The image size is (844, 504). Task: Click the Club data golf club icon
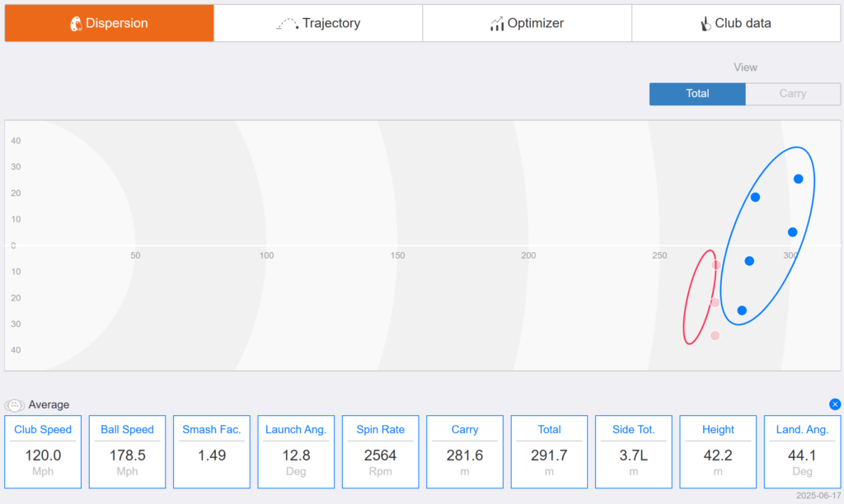(x=706, y=24)
